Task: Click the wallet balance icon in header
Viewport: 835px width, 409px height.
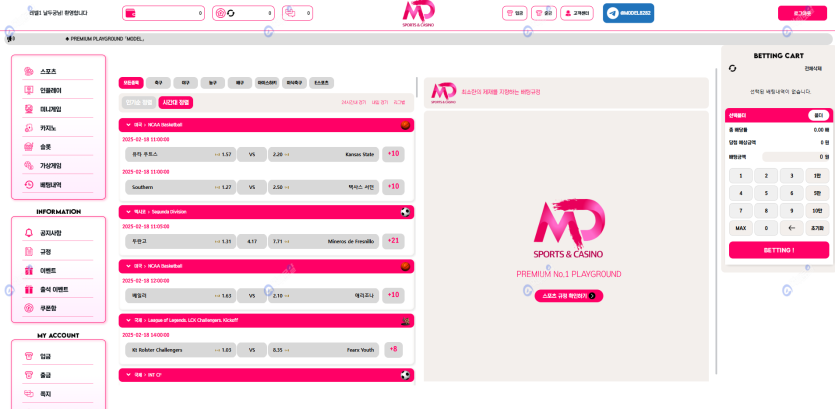Action: pyautogui.click(x=130, y=13)
